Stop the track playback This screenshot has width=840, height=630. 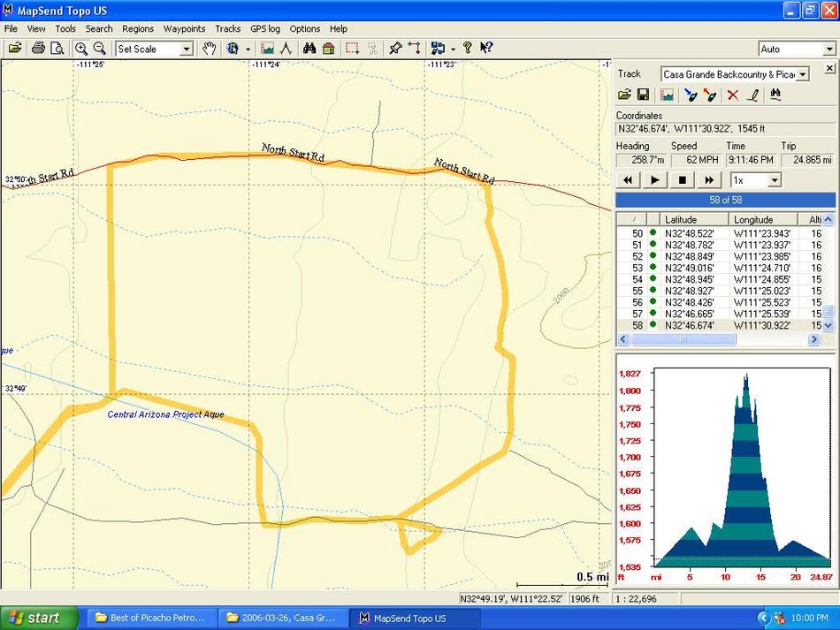(682, 180)
